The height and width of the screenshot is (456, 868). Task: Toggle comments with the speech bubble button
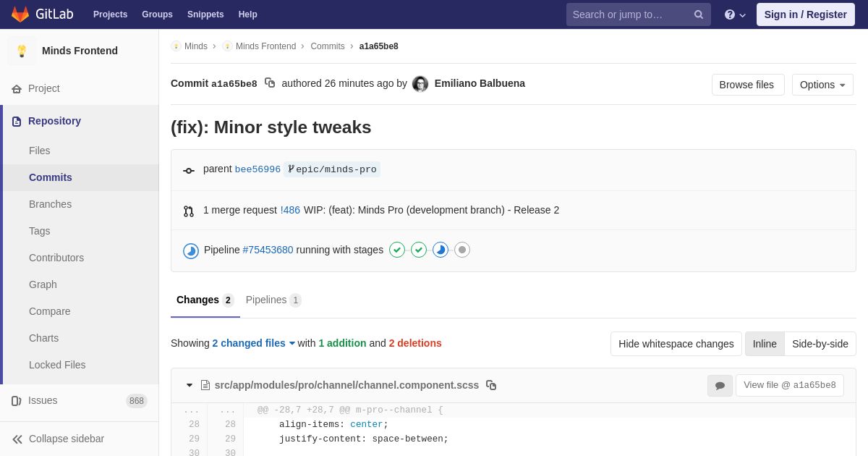pyautogui.click(x=720, y=386)
